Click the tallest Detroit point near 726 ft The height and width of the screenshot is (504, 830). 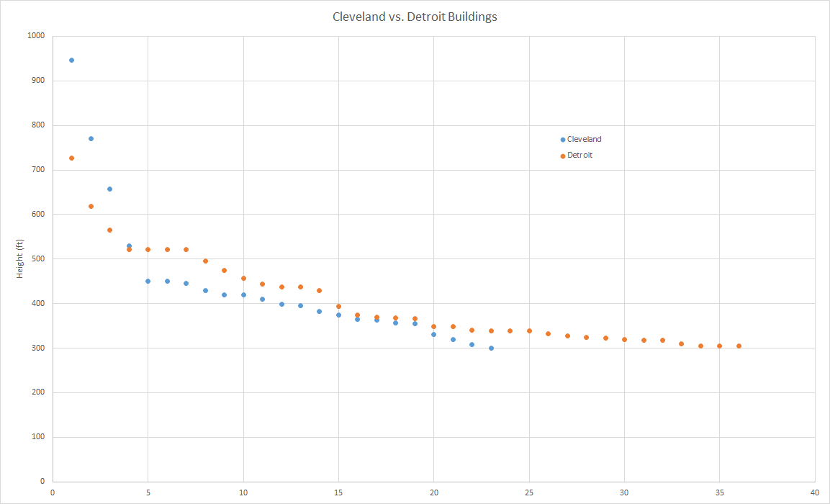pos(71,158)
